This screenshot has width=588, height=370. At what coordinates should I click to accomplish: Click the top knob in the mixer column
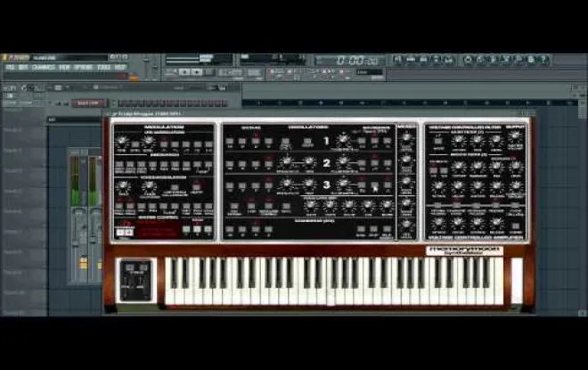tap(406, 137)
